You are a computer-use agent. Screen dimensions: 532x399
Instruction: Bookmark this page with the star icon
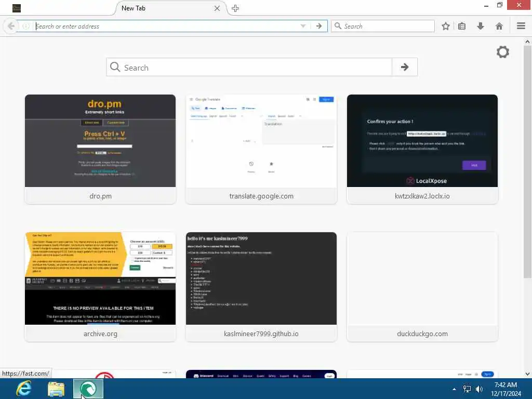pos(445,26)
